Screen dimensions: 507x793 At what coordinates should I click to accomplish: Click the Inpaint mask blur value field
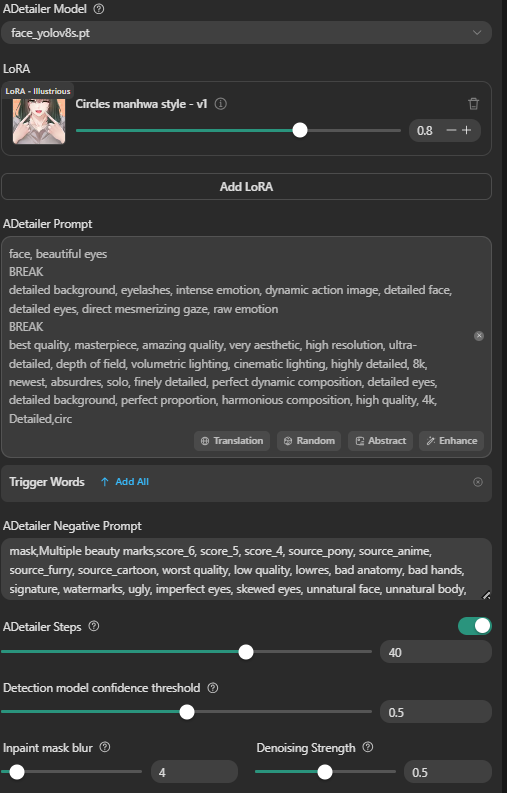point(194,772)
